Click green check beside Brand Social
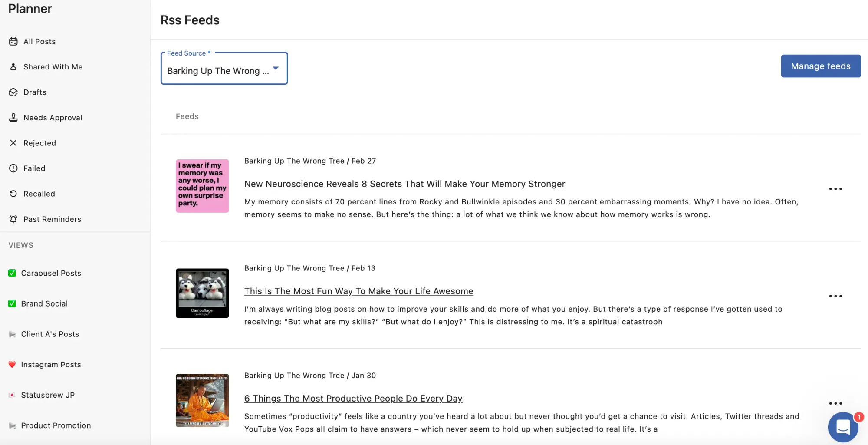 pos(12,303)
